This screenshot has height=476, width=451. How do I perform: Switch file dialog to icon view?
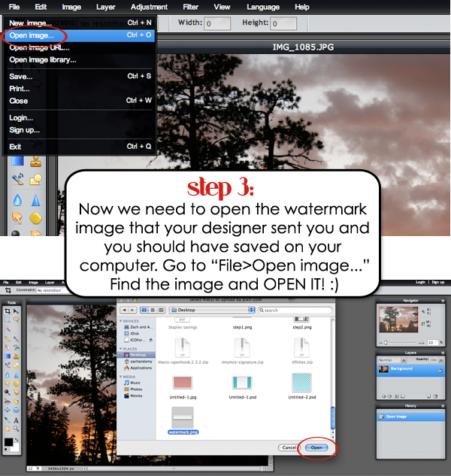point(144,310)
